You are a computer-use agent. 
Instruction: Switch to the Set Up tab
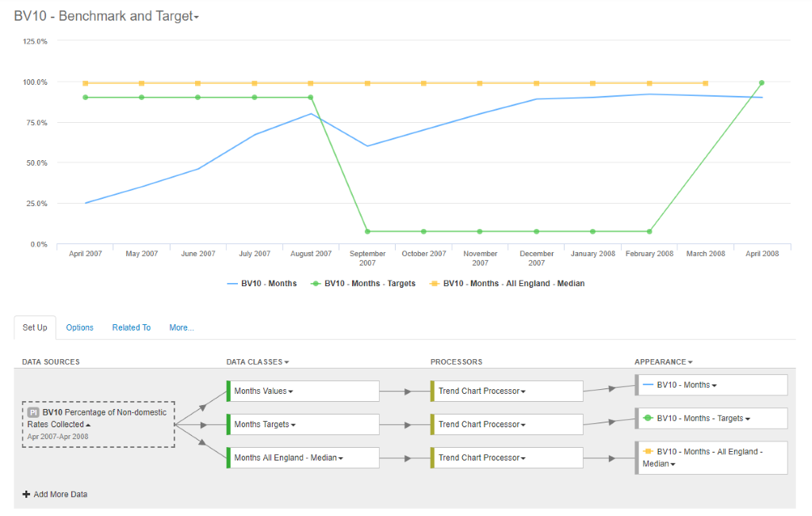[35, 327]
